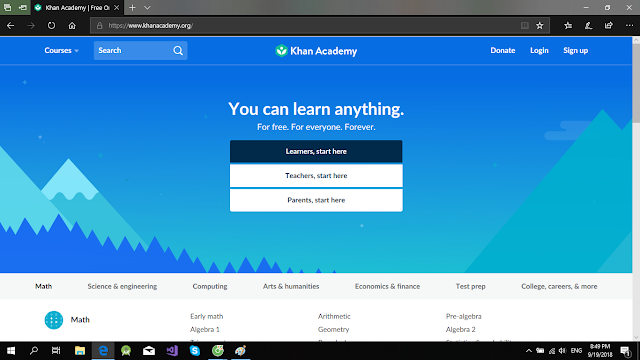
Task: Open the Windows Start menu
Action: [11, 351]
